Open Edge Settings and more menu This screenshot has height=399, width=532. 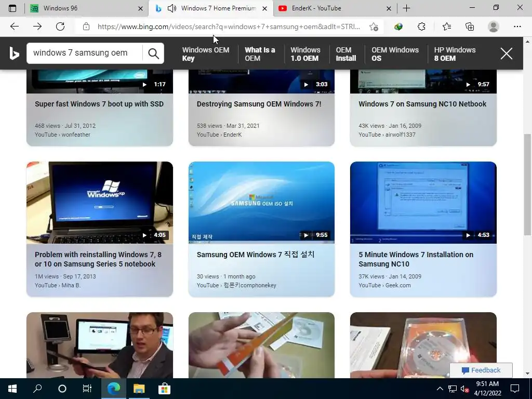[x=517, y=26]
